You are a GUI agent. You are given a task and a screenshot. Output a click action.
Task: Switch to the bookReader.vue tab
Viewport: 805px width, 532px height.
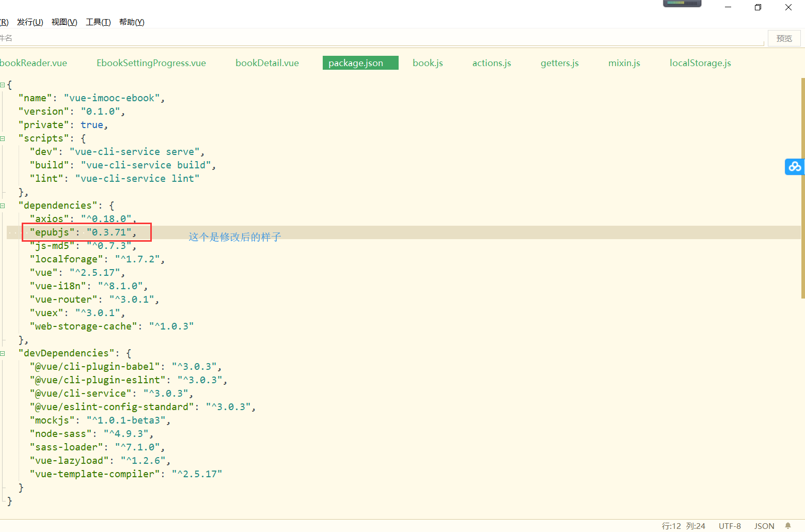pos(34,63)
